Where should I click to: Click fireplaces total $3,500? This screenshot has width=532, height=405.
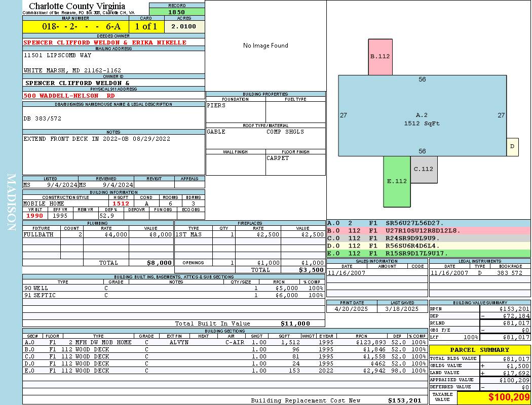click(x=311, y=270)
